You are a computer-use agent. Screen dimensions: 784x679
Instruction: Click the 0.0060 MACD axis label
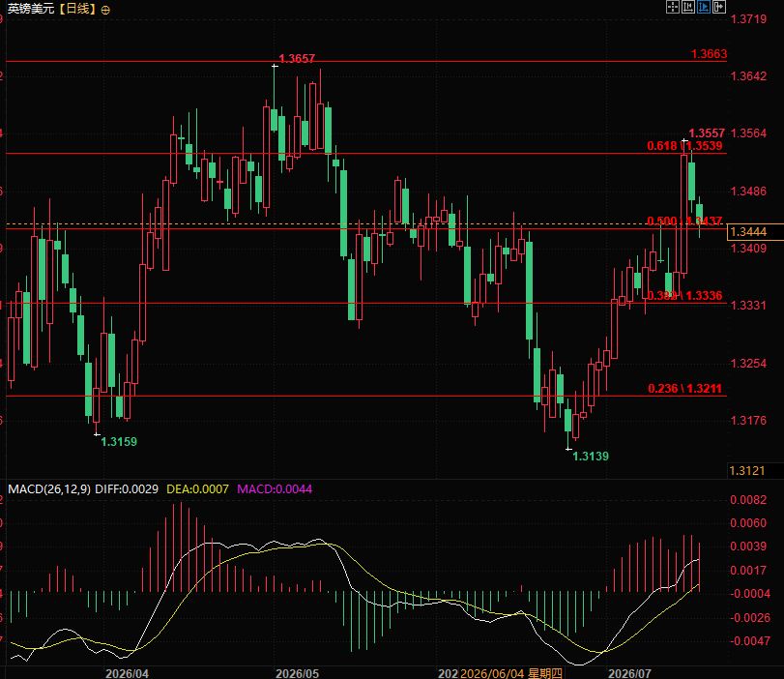tap(748, 523)
